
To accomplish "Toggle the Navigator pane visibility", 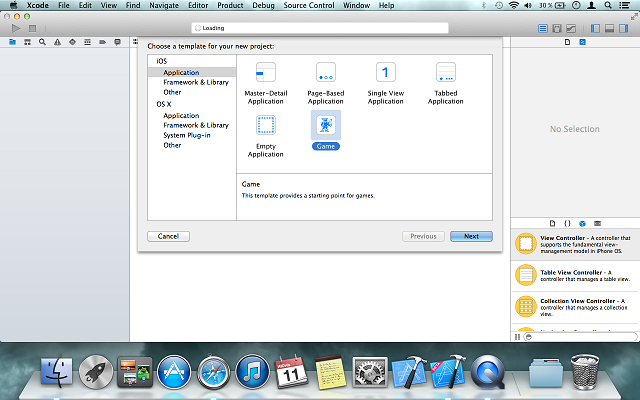I will pos(595,28).
